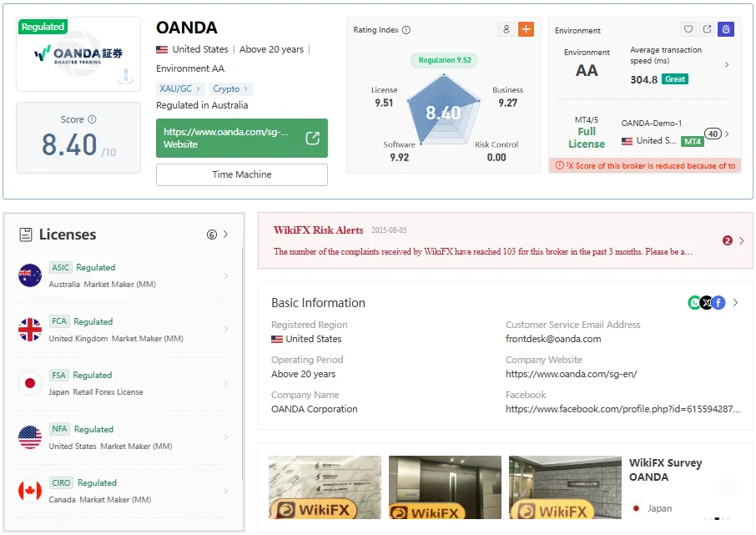The image size is (756, 535).
Task: Click the licenses count 6 badge
Action: 212,235
